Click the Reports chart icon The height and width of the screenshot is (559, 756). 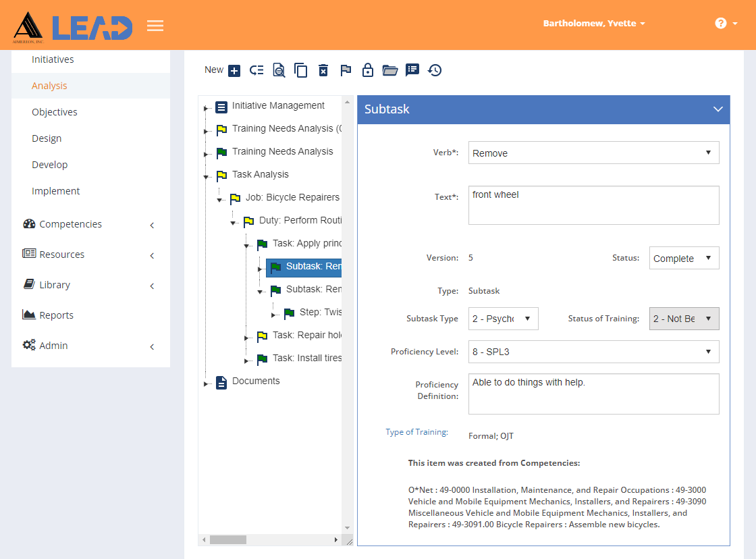click(29, 315)
